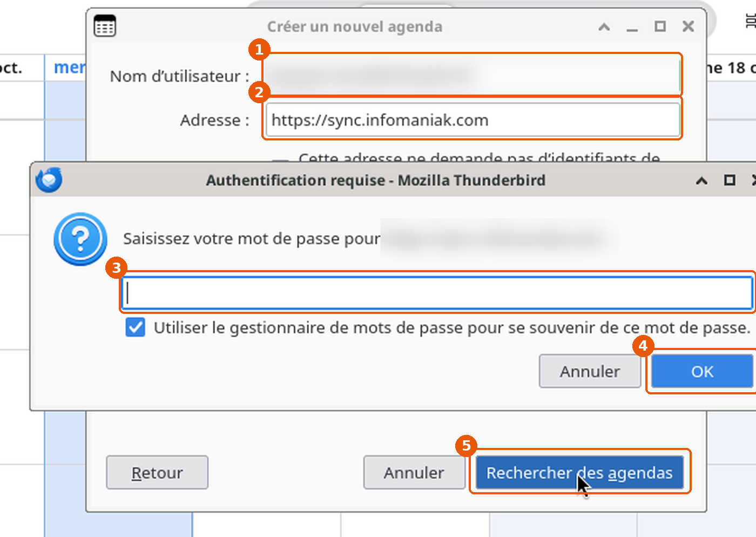This screenshot has height=537, width=756.
Task: Click Annuler in the authentication dialog
Action: click(x=590, y=371)
